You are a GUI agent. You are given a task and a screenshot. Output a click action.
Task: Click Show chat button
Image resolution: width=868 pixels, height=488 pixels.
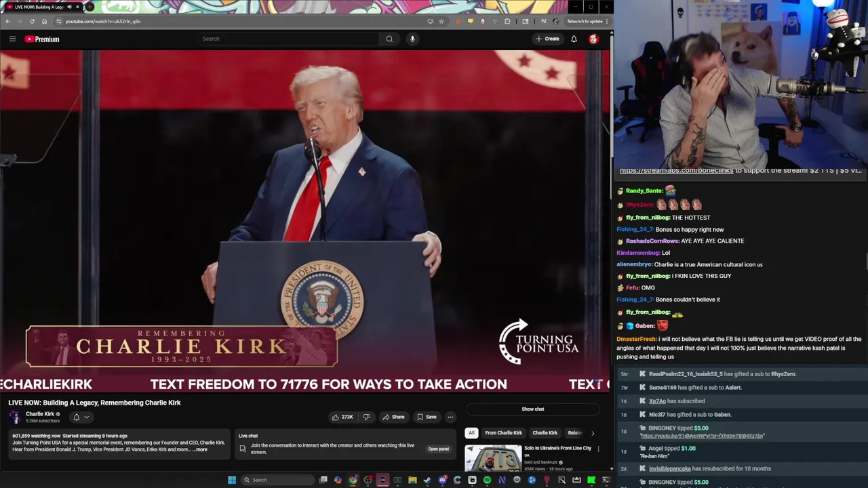pyautogui.click(x=533, y=409)
